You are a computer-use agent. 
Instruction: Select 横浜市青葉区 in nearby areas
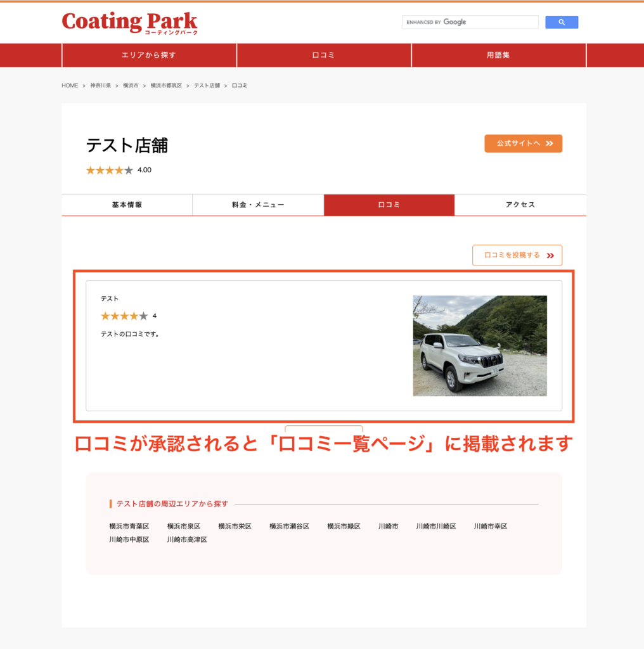click(x=129, y=526)
